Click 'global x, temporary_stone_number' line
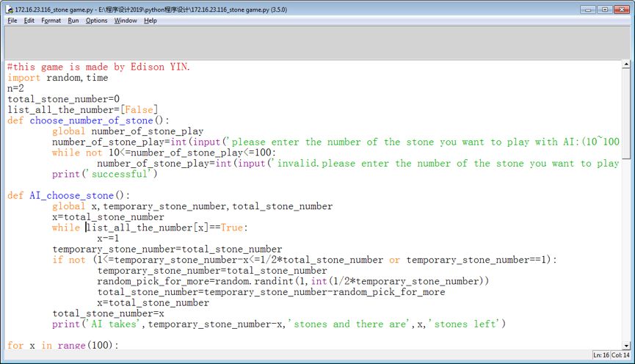635x364 pixels. point(192,206)
